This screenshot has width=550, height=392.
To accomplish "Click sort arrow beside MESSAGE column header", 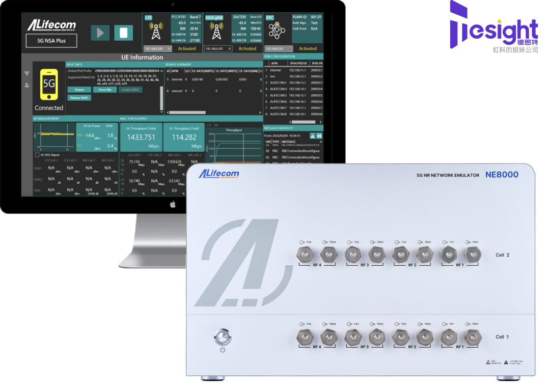I will (x=321, y=142).
